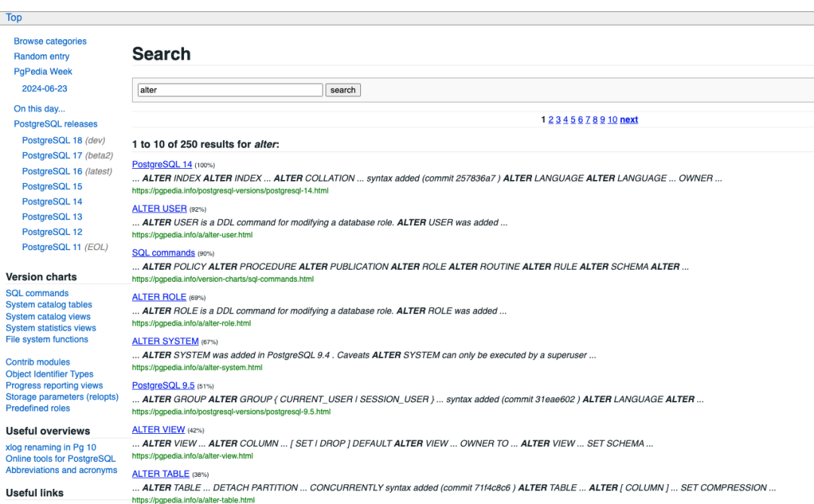Screen dimensions: 814x504
Task: Go to PgPedia Week page
Action: click(x=43, y=71)
